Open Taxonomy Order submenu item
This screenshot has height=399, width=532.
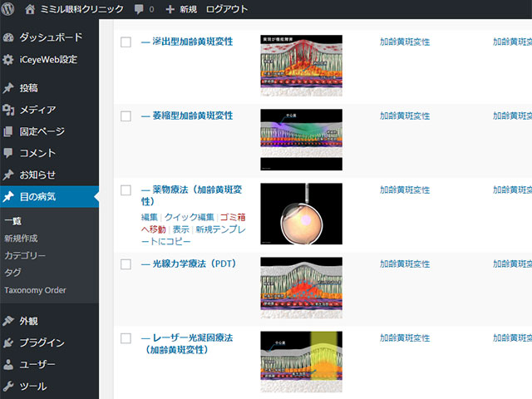(35, 290)
